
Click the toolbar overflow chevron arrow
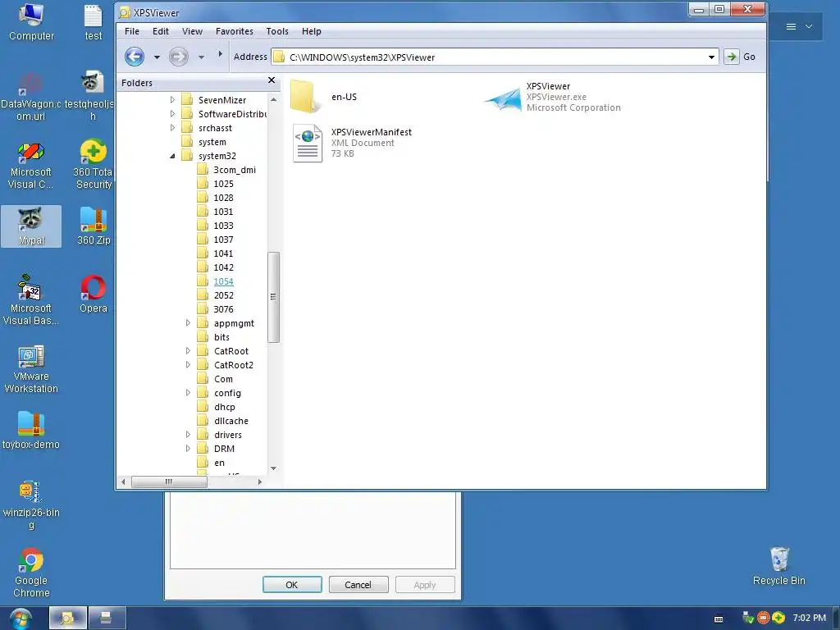(220, 53)
